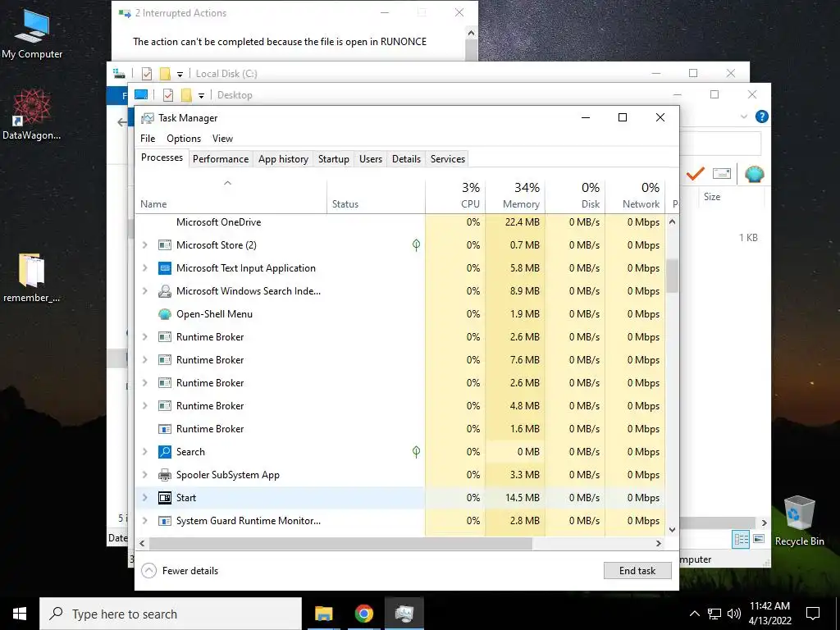The height and width of the screenshot is (630, 840).
Task: Click Task Manager taskbar button
Action: [x=404, y=614]
